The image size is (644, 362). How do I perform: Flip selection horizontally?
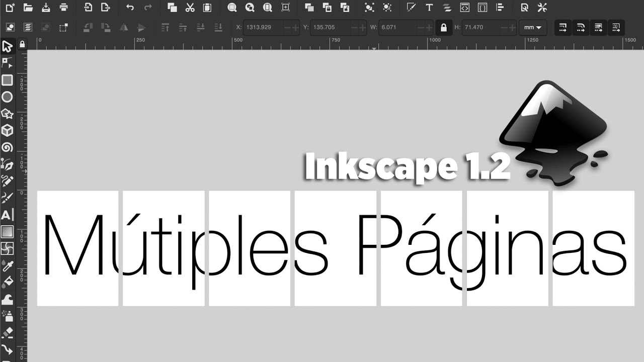point(123,27)
